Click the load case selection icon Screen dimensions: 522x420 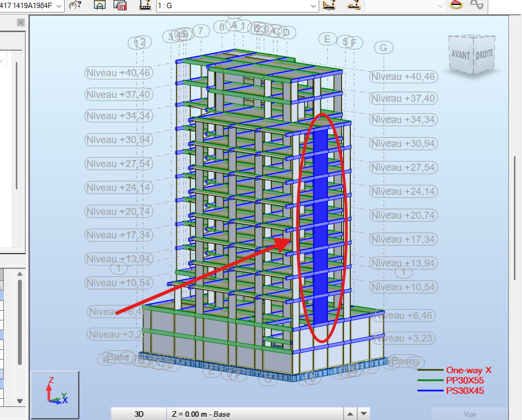coord(329,5)
